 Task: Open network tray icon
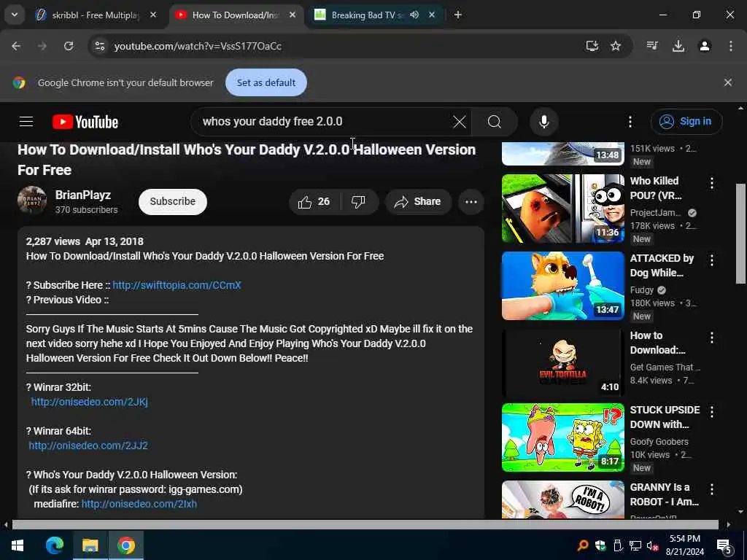[635, 545]
